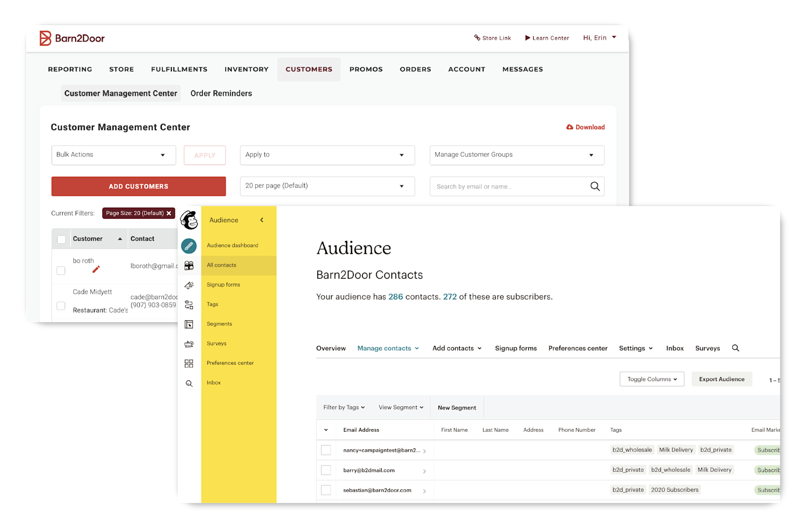Expand the Manage Customer Groups dropdown

click(517, 155)
